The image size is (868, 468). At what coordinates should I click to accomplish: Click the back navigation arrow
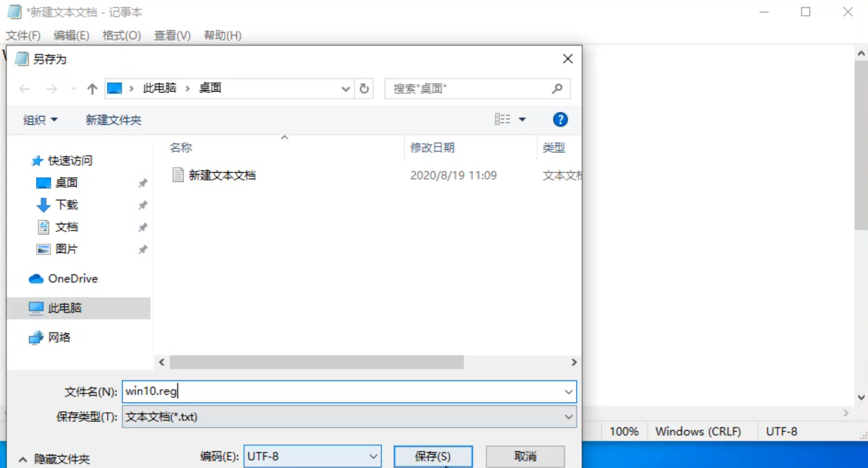[x=24, y=88]
